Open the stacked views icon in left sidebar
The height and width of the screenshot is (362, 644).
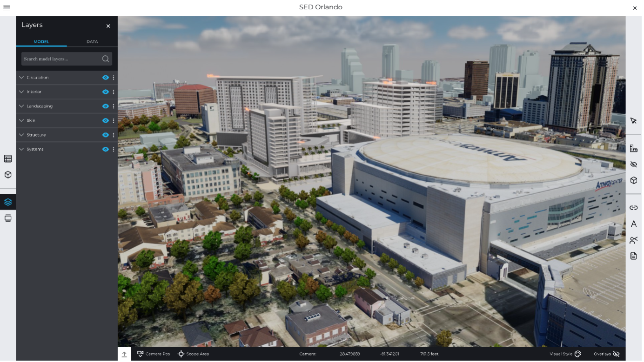click(8, 218)
